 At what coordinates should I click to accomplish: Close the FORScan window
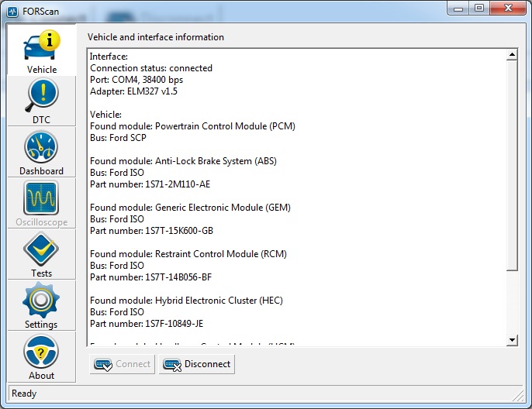click(x=508, y=9)
